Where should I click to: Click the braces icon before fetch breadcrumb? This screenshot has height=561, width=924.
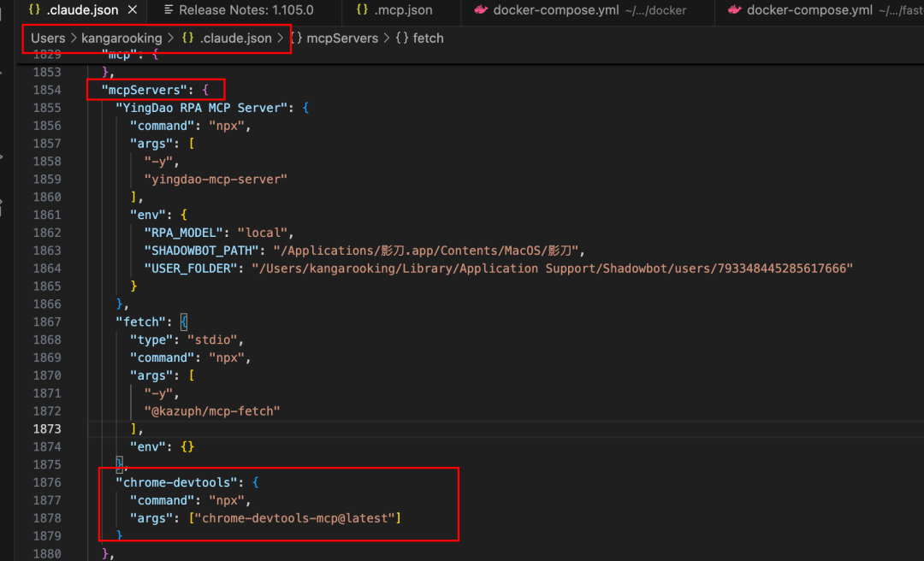pos(402,38)
